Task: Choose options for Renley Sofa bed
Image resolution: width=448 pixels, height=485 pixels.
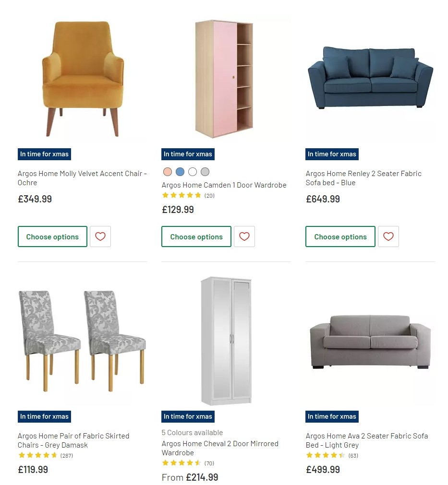Action: click(x=340, y=237)
